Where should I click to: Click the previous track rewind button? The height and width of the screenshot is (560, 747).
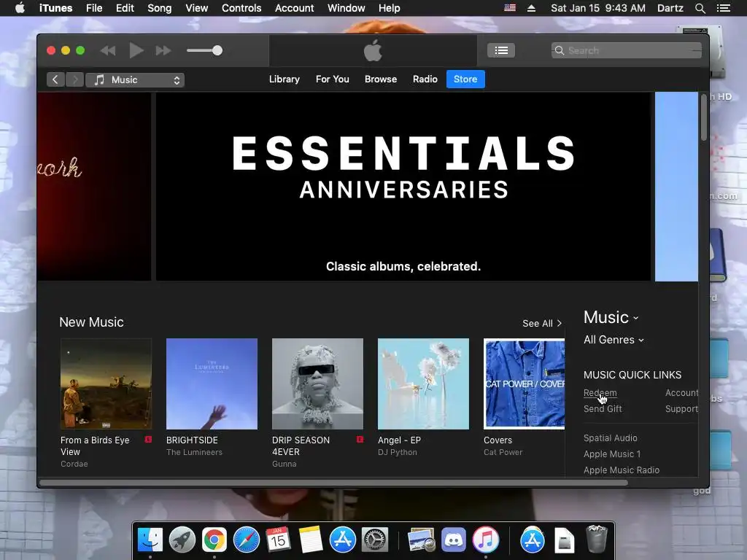[x=108, y=50]
